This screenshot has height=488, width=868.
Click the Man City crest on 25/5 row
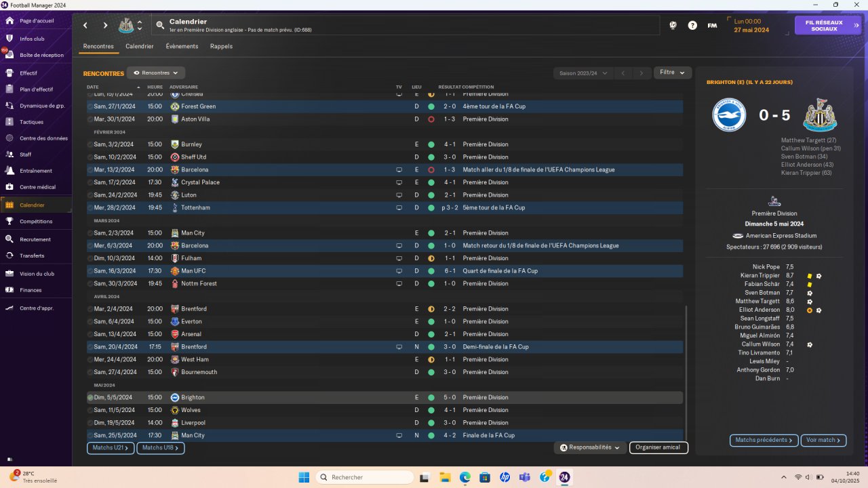[x=175, y=435]
